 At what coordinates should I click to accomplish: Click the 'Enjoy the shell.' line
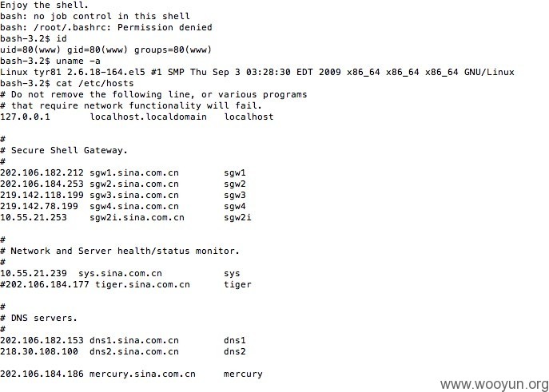pyautogui.click(x=44, y=6)
